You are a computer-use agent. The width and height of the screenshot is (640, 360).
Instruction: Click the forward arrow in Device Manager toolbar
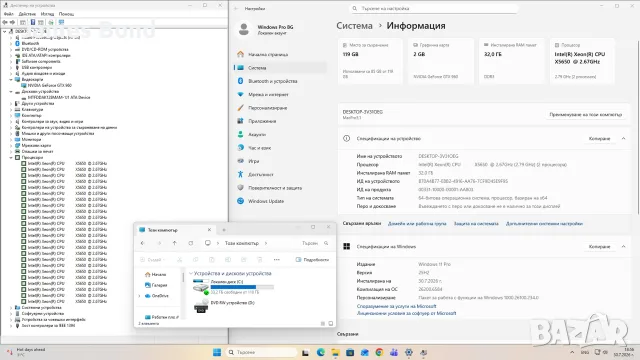click(12, 22)
